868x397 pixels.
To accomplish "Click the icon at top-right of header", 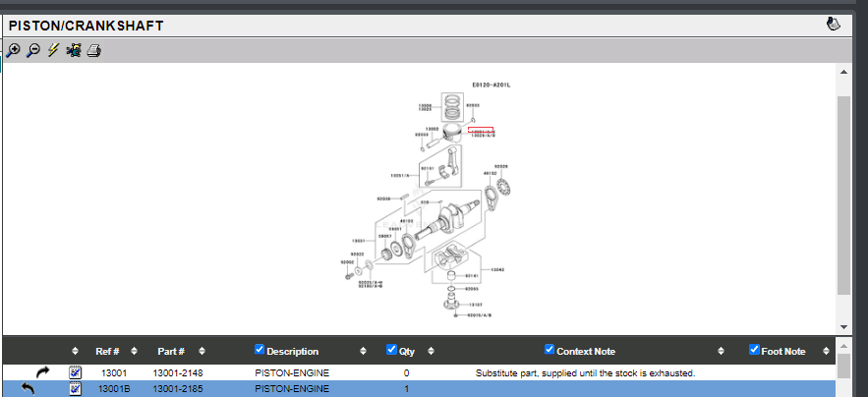I will [834, 25].
